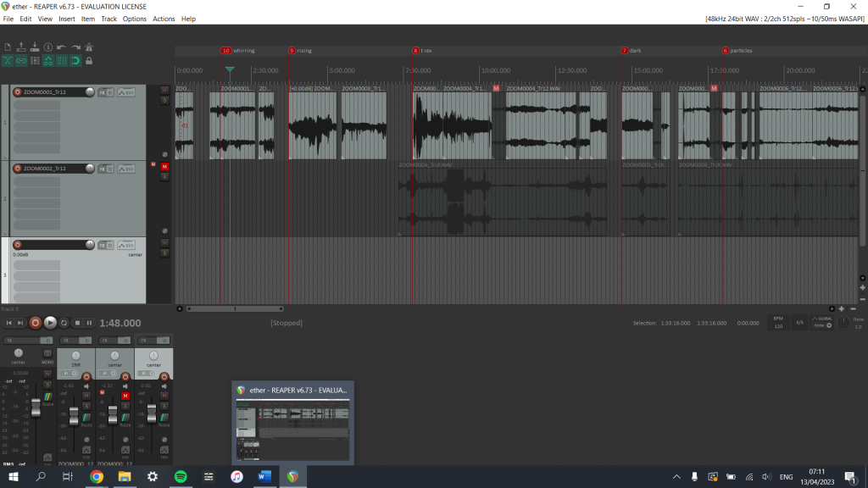
Task: Open the trim envelope button on ZOOM0002_Tr12
Action: click(126, 169)
